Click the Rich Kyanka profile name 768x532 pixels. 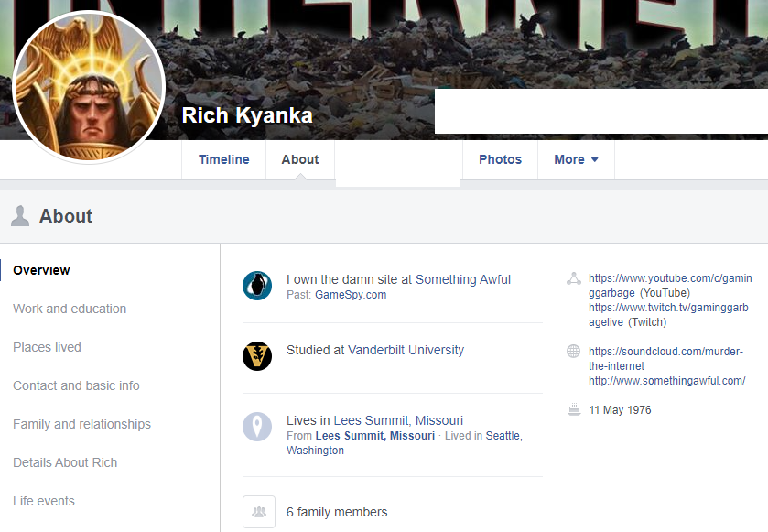(247, 115)
